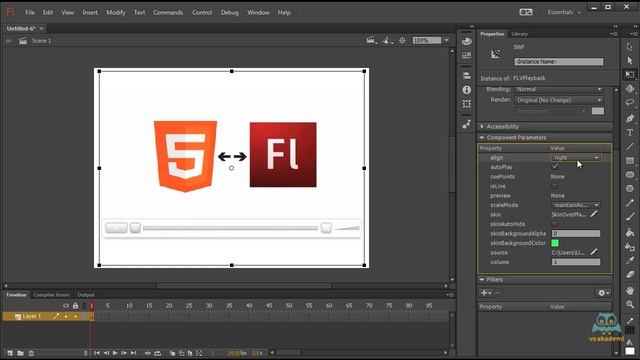The width and height of the screenshot is (640, 360).
Task: Edit the skin parameter pencil button
Action: (x=594, y=214)
